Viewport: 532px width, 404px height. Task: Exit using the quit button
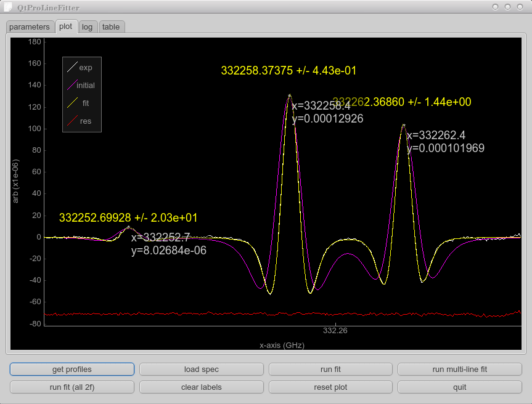coord(459,387)
